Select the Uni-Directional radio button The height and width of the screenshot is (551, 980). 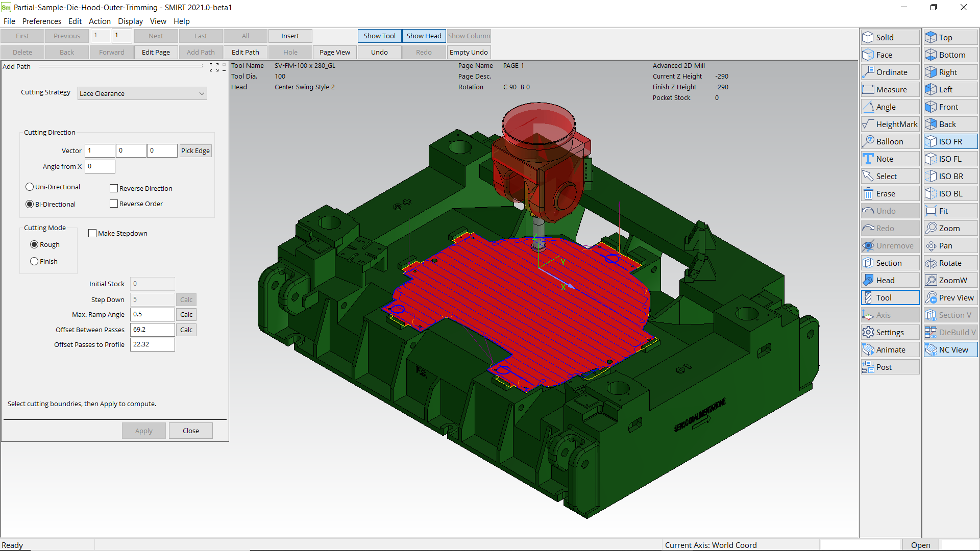click(x=30, y=187)
